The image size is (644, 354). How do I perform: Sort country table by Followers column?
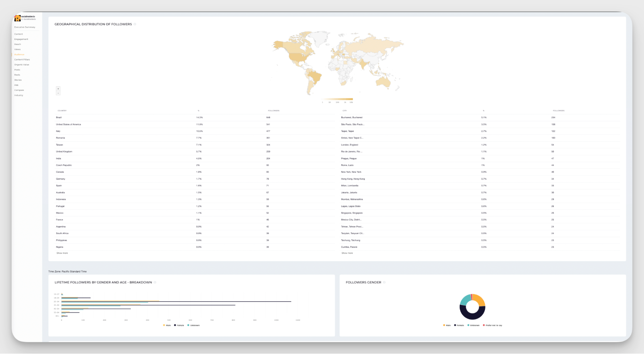pos(274,111)
